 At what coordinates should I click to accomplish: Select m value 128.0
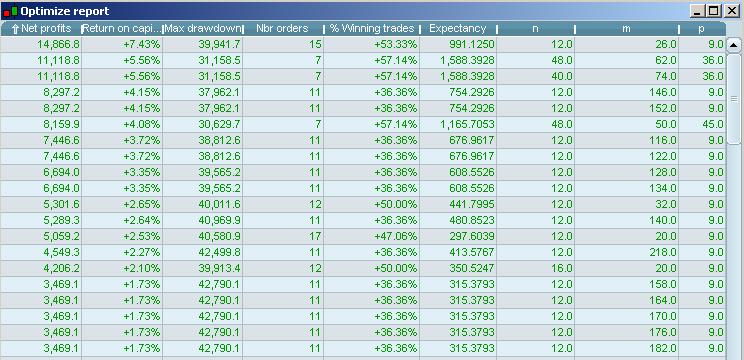click(663, 173)
